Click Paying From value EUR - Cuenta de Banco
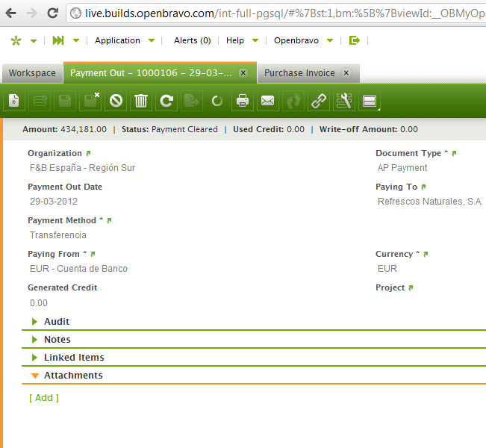Image resolution: width=486 pixels, height=448 pixels. 78,269
